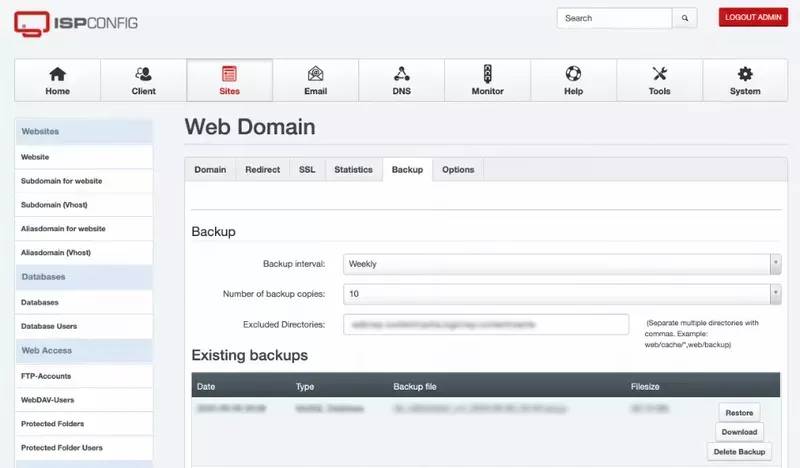Click the Existing backups heading
800x468 pixels.
249,355
